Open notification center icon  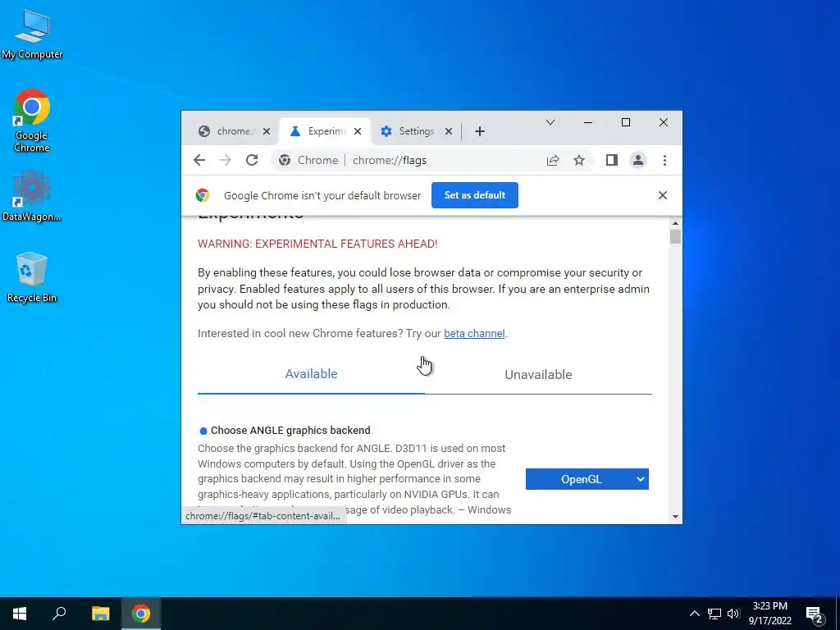click(815, 614)
